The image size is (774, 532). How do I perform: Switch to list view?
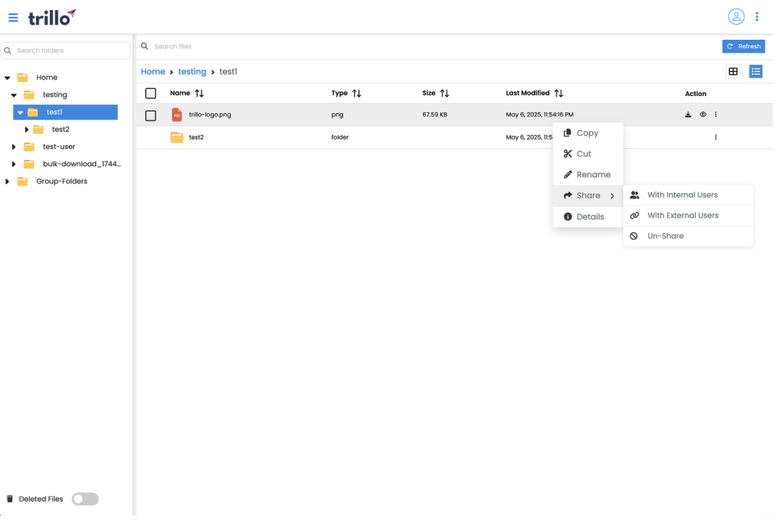coord(756,72)
